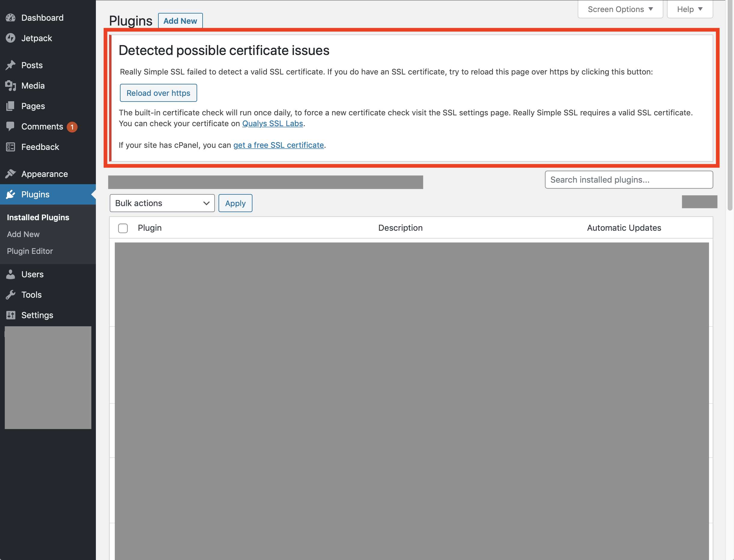This screenshot has height=560, width=734.
Task: Open the Bulk actions dropdown
Action: pyautogui.click(x=162, y=203)
